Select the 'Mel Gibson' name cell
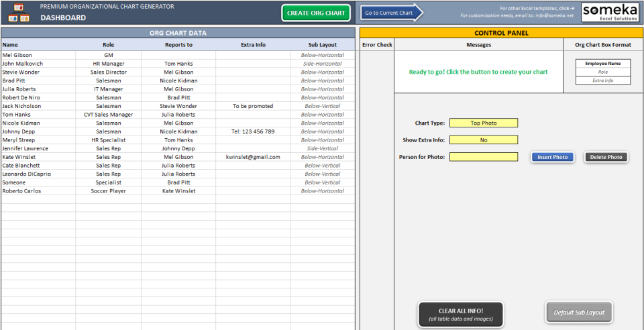The image size is (644, 330). [38, 55]
